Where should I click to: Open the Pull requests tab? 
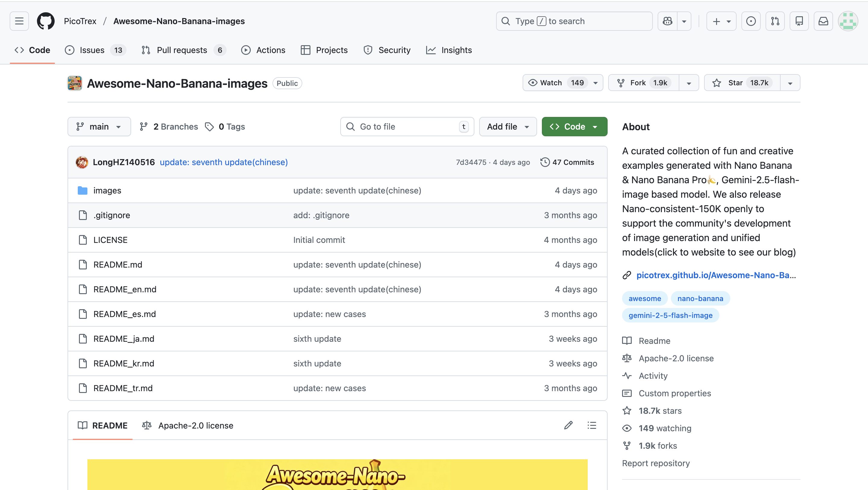pyautogui.click(x=182, y=50)
